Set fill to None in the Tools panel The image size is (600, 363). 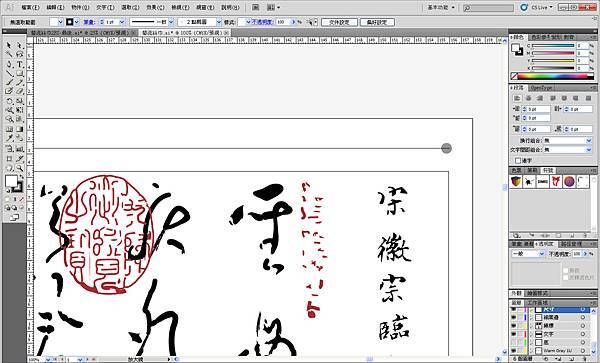[21, 199]
